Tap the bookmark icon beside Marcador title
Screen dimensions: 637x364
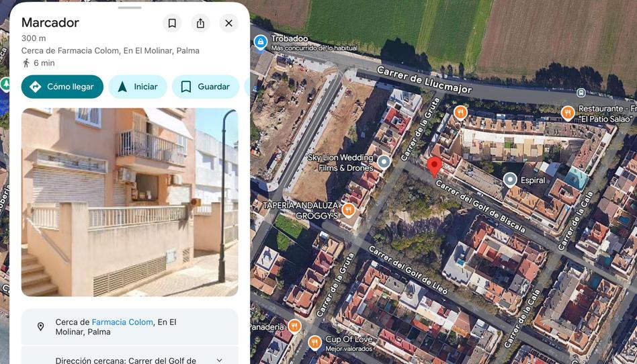[172, 23]
